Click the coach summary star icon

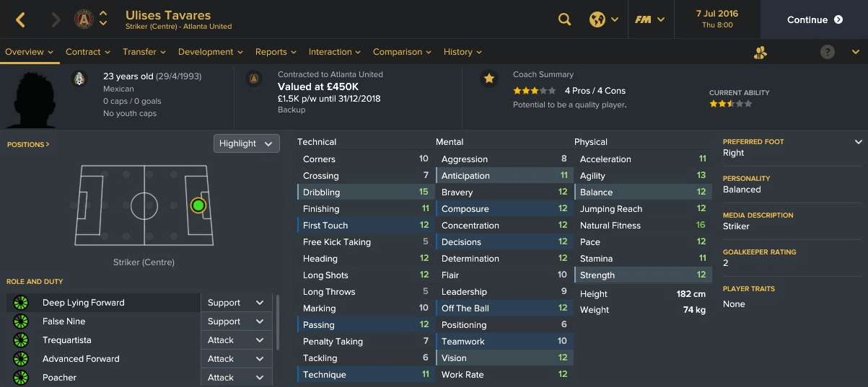point(489,79)
